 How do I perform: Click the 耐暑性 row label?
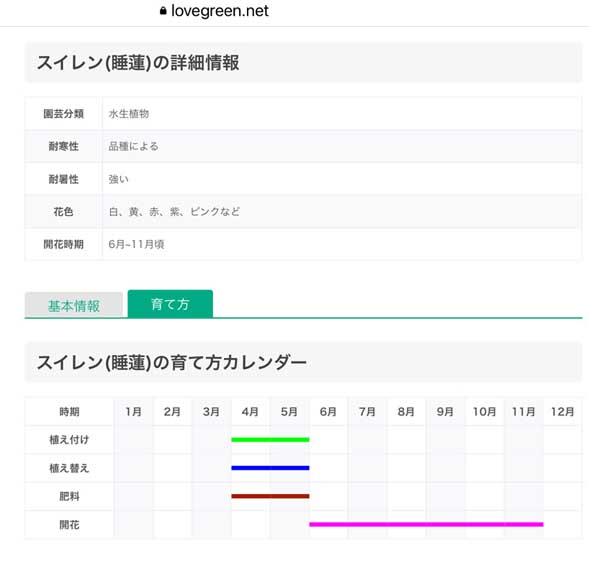(63, 179)
